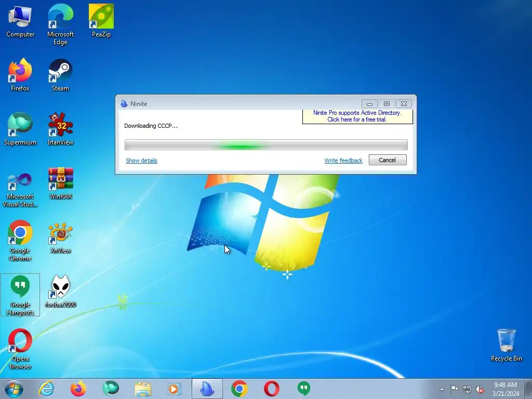The height and width of the screenshot is (399, 532).
Task: Select the Opera Browser desktop shortcut
Action: 20,349
